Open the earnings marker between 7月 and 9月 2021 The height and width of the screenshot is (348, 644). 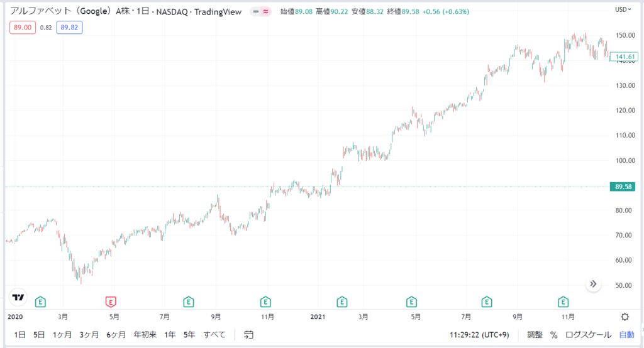coord(487,302)
